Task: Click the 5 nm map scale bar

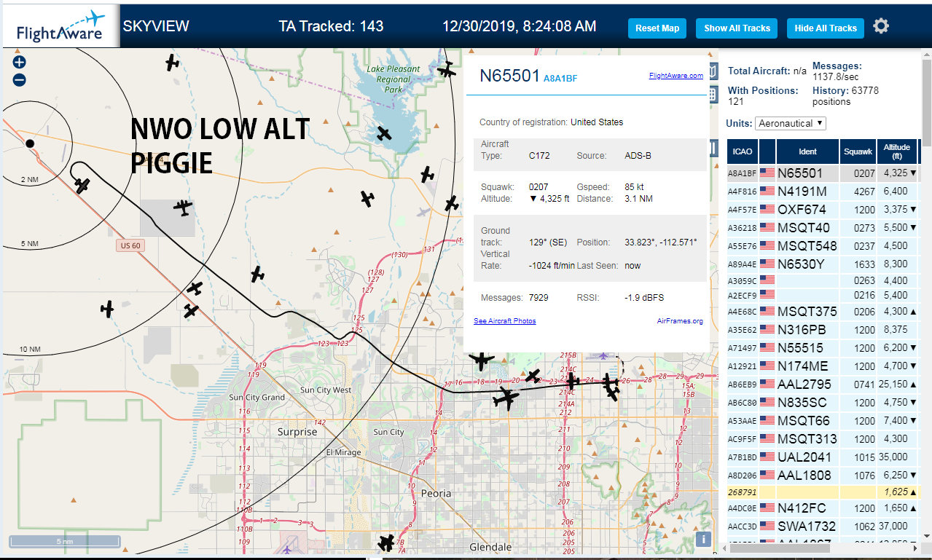Action: pyautogui.click(x=65, y=541)
